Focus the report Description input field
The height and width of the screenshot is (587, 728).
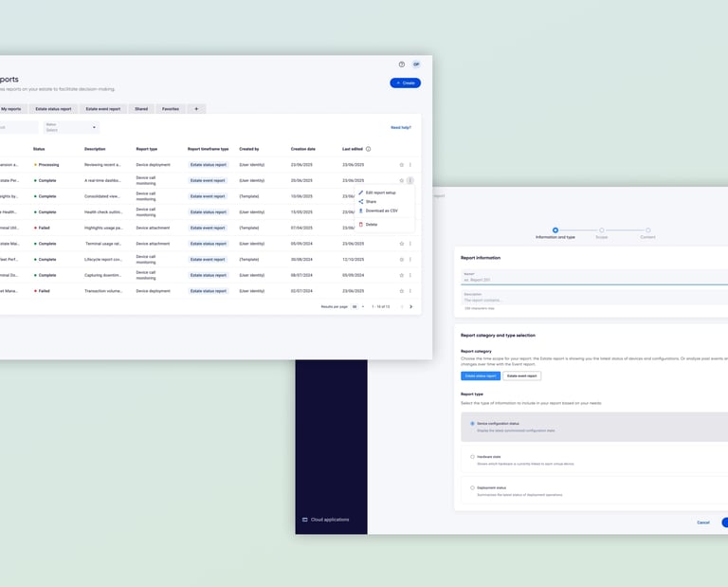click(594, 298)
